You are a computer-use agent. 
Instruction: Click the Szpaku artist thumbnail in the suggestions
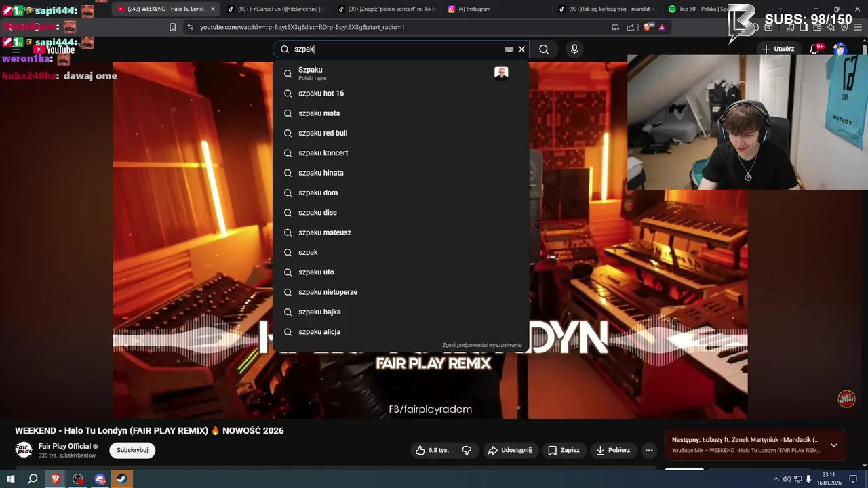501,73
